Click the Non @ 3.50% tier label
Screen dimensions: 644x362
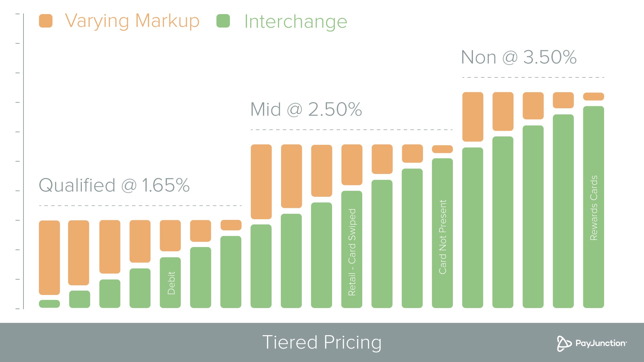point(519,57)
